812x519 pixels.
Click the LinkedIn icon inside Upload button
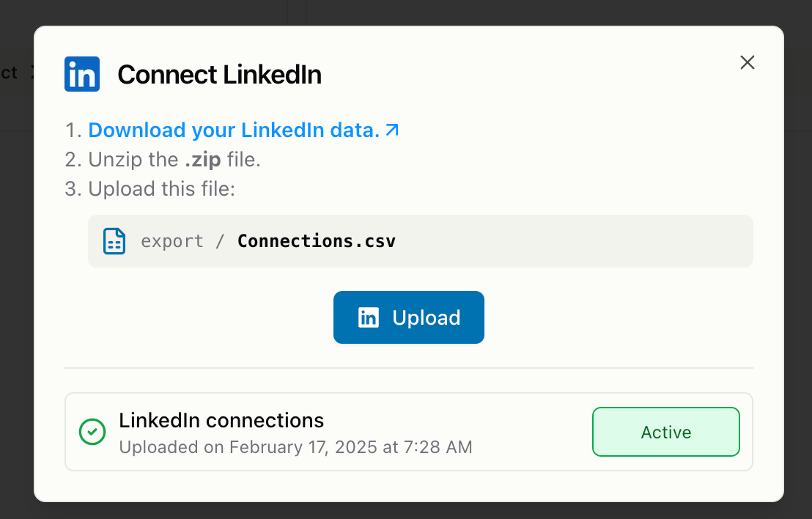point(368,317)
